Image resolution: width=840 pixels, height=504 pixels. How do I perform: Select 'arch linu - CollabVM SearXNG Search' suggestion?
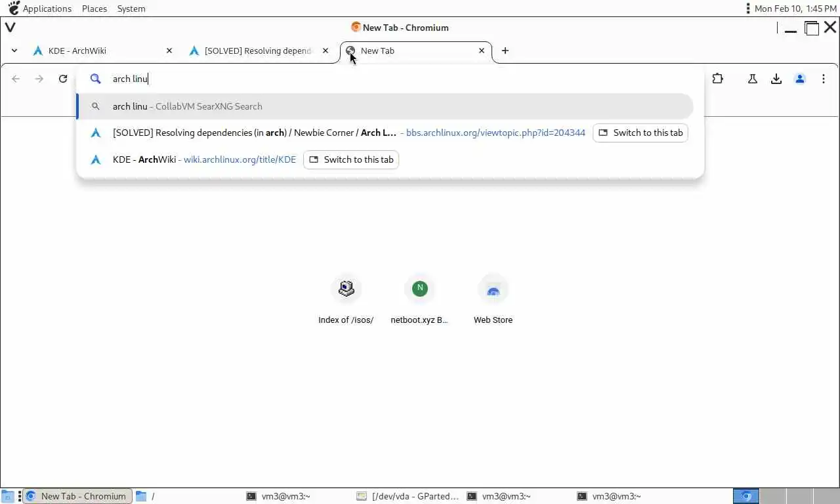[385, 106]
